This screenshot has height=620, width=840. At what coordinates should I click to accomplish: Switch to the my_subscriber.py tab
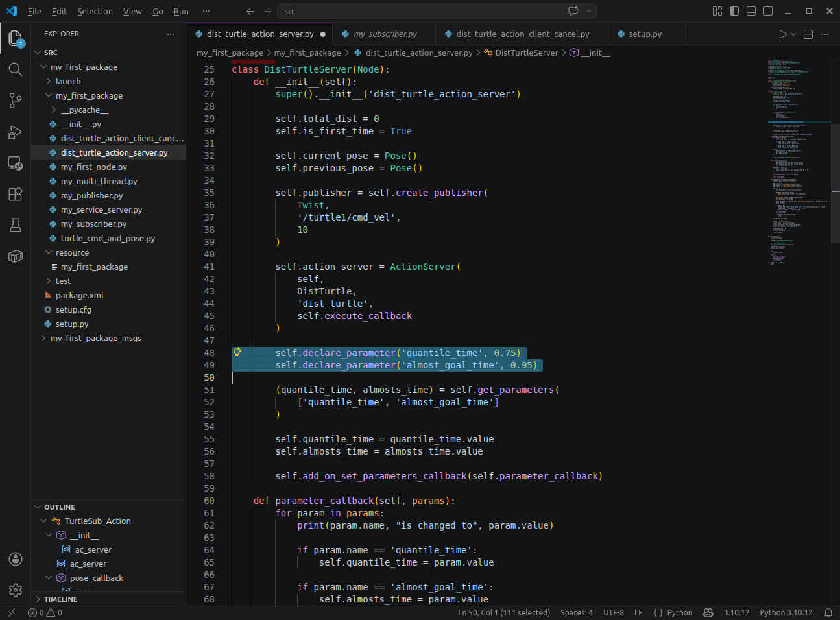point(385,34)
